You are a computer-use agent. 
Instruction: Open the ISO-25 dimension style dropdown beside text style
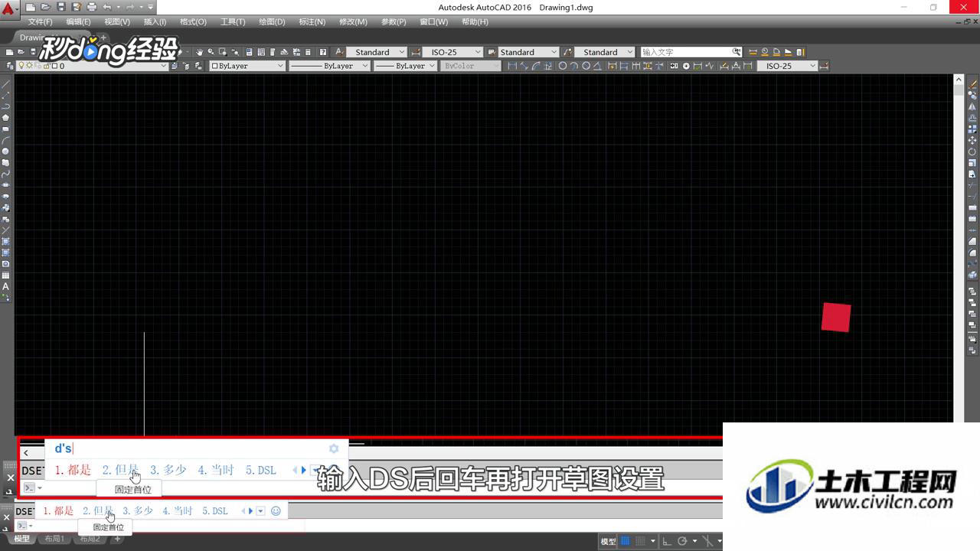[x=478, y=52]
